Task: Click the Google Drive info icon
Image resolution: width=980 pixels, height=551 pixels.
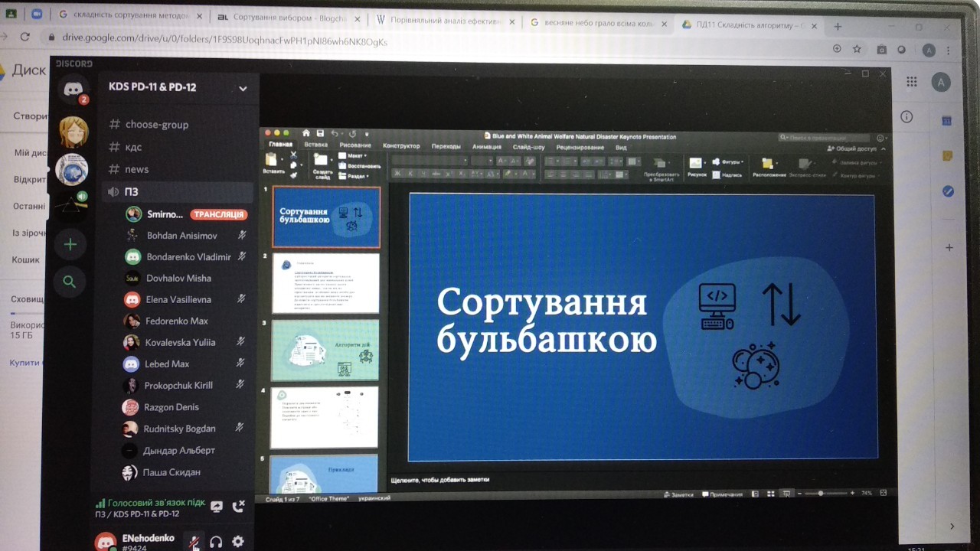Action: pos(906,116)
